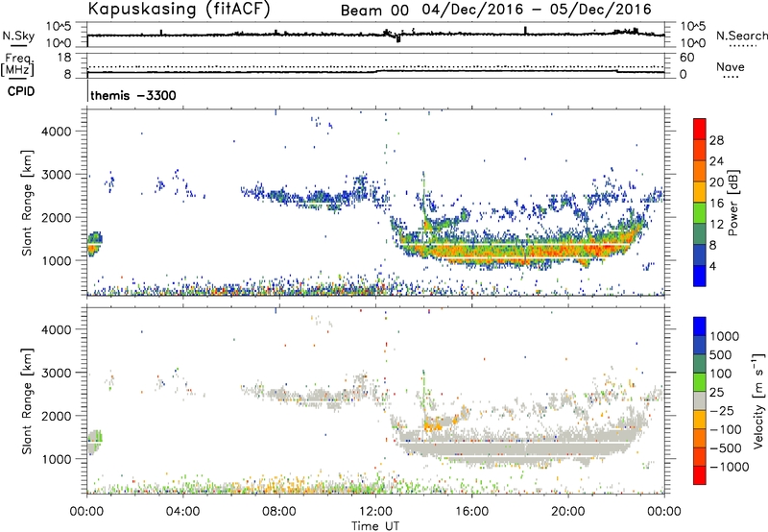Image resolution: width=768 pixels, height=532 pixels.
Task: Click the 10^5 label left of noise panel
Action: 59,27
